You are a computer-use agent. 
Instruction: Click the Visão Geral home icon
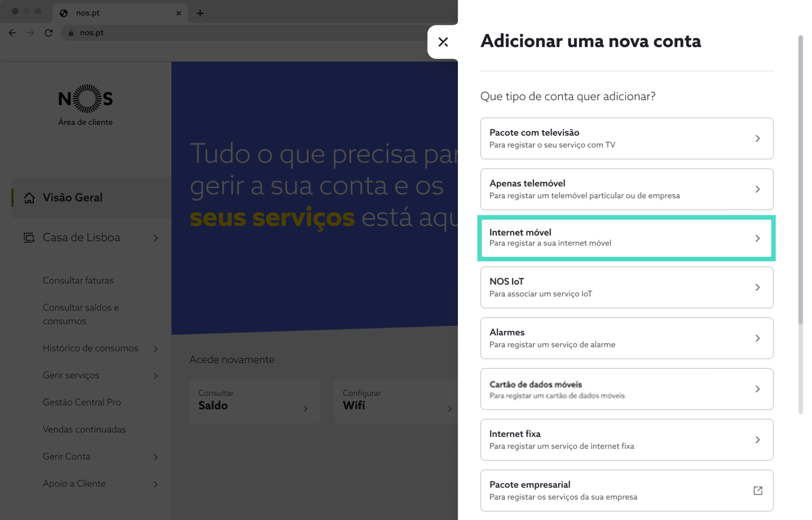[29, 198]
